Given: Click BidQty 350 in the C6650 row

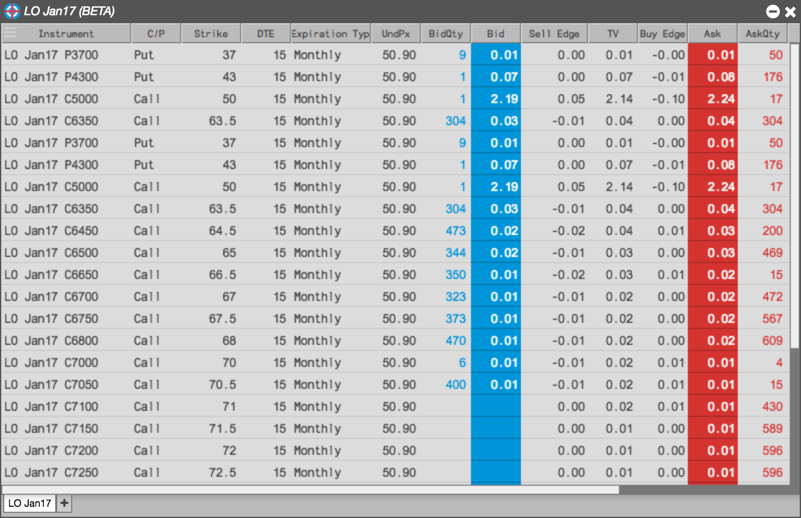Looking at the screenshot, I should [456, 275].
